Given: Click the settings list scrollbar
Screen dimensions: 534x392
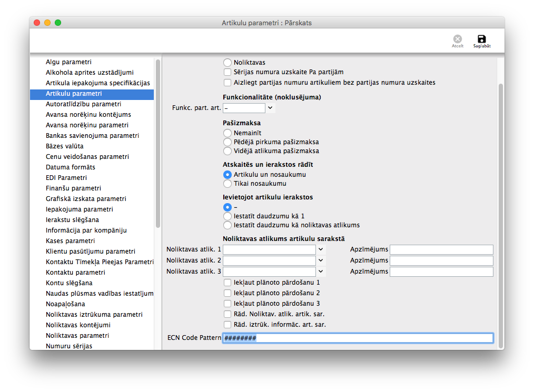Looking at the screenshot, I should point(157,144).
